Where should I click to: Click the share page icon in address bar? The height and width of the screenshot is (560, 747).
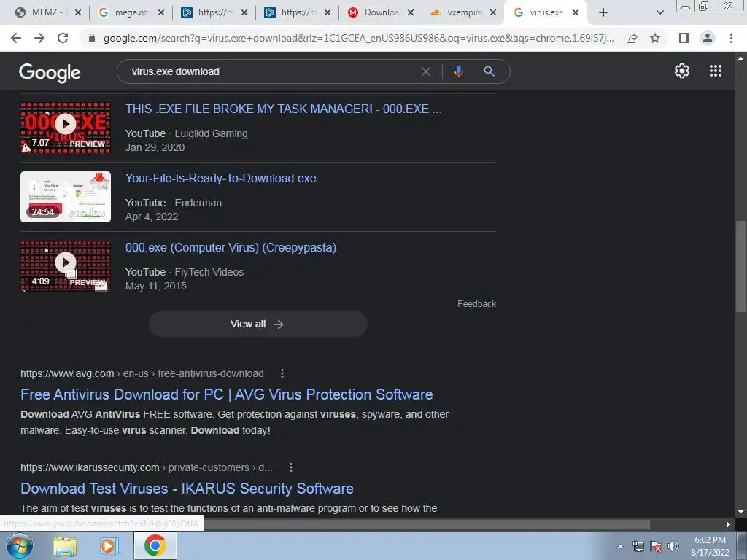pyautogui.click(x=632, y=38)
